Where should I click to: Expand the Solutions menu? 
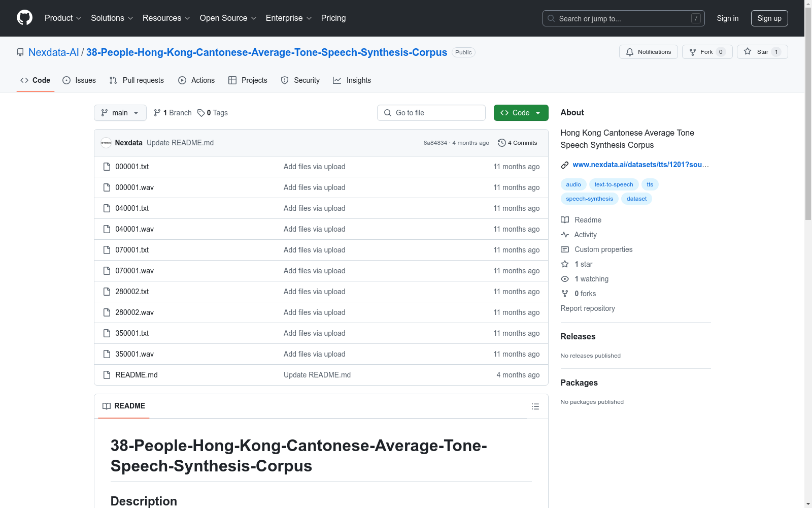(x=112, y=18)
